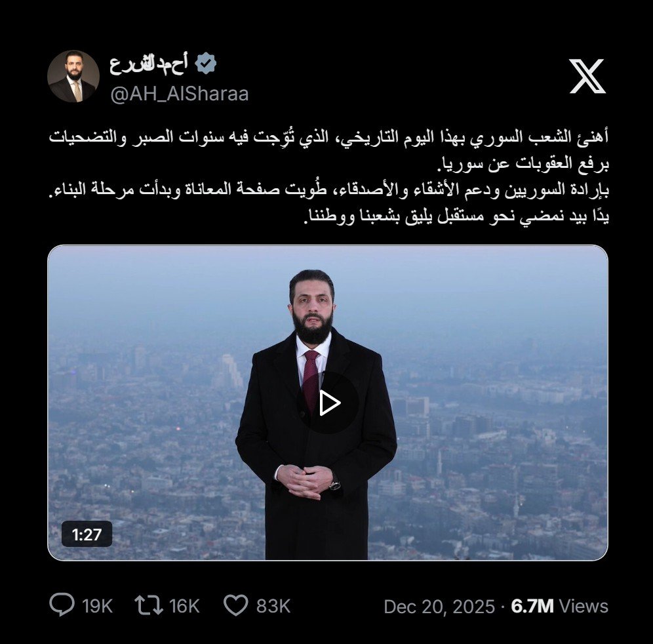Open the 19K replies count

click(x=97, y=606)
